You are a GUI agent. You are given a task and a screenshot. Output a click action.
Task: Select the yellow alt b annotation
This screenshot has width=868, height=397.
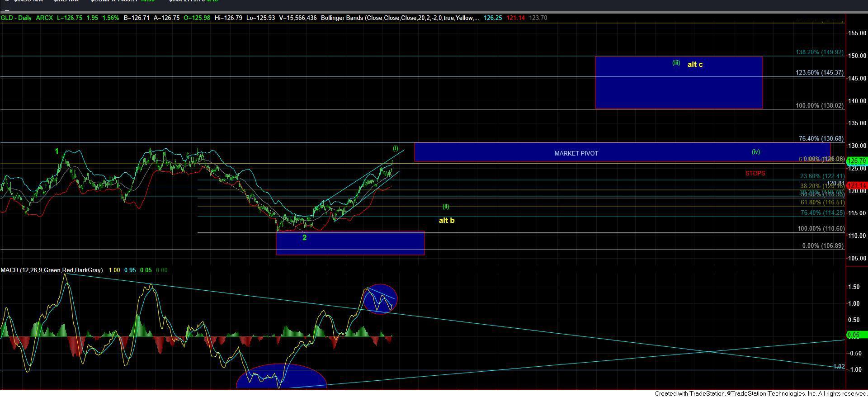pyautogui.click(x=447, y=221)
